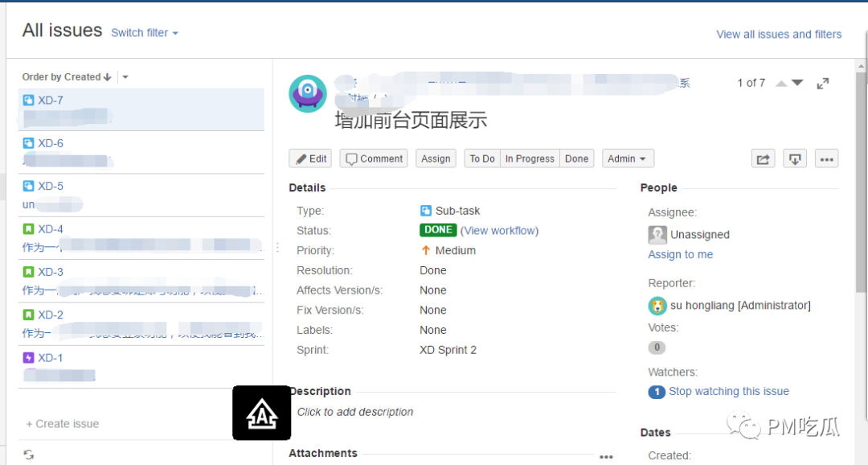The image size is (868, 465).
Task: Click the votes count badge
Action: click(x=657, y=348)
